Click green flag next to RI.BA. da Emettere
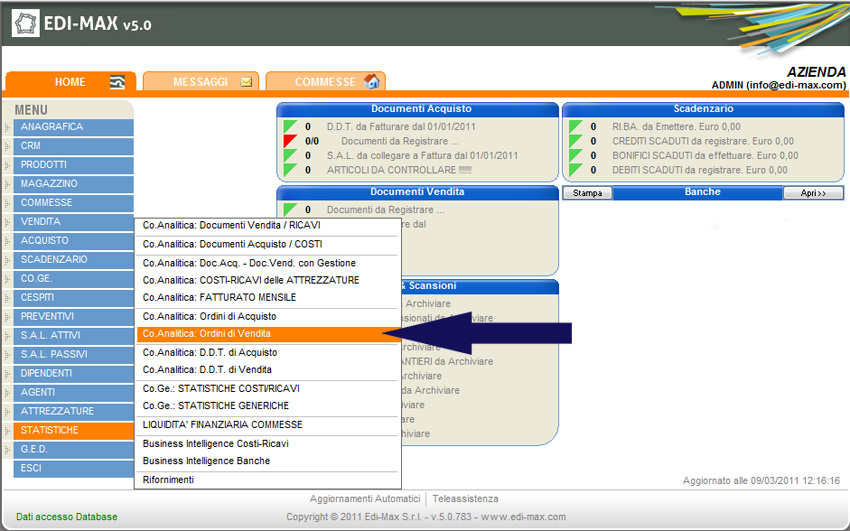Viewport: 850px width, 531px height. coord(576,127)
